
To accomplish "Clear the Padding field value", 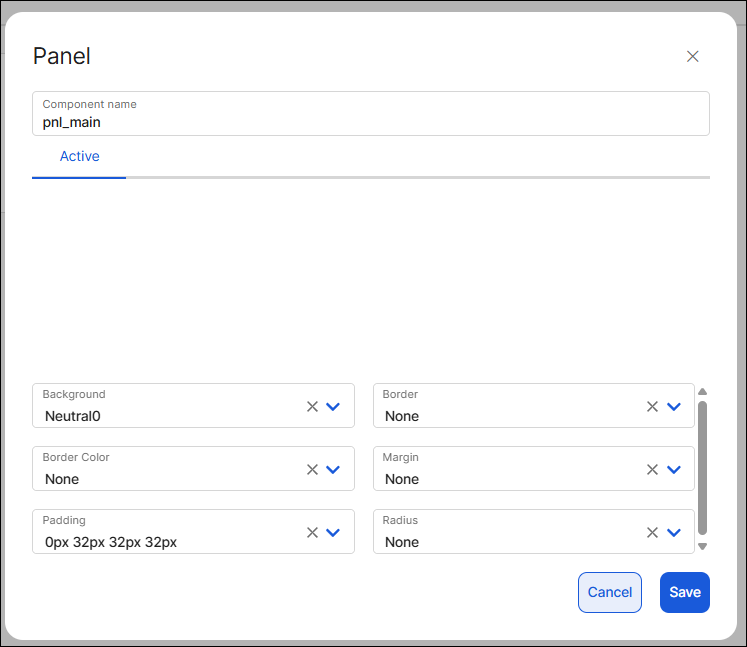I will tap(312, 532).
